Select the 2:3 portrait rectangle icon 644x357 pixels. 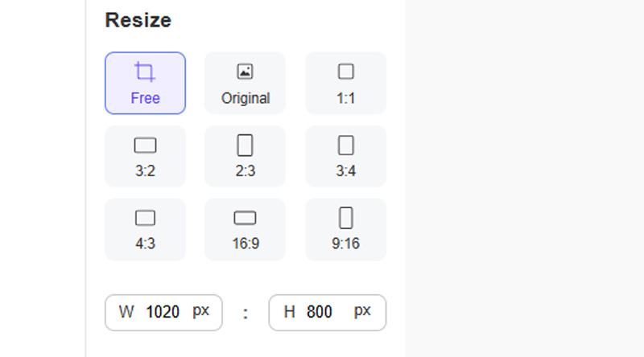[x=246, y=146]
